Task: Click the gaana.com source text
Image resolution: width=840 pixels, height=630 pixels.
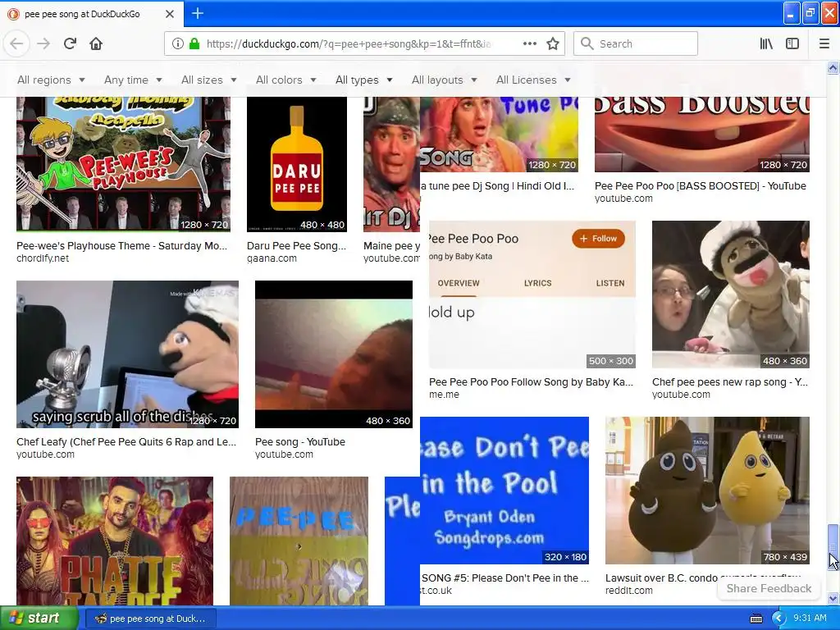Action: coord(272,258)
